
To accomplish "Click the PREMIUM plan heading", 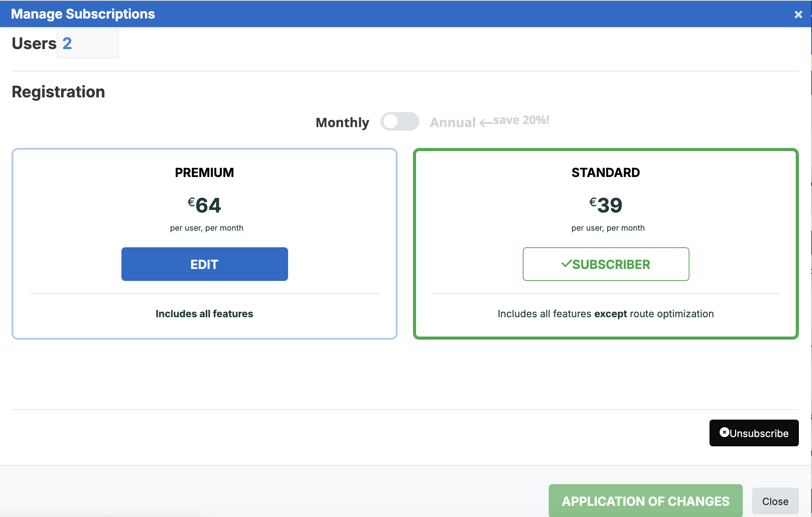I will [x=205, y=172].
